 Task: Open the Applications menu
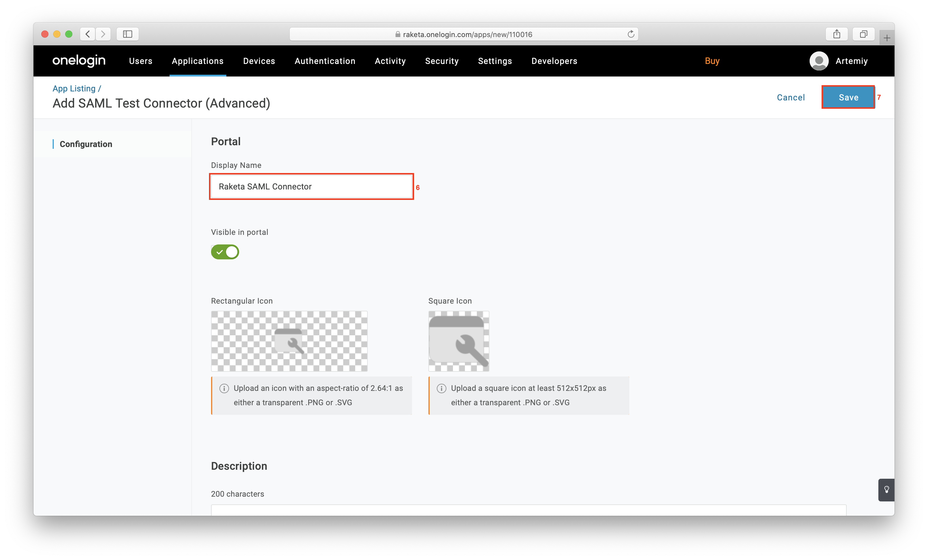pyautogui.click(x=197, y=61)
